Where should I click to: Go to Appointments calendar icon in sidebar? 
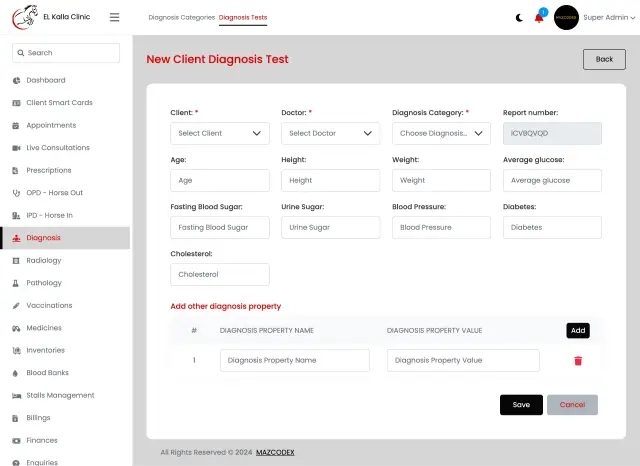tap(16, 126)
